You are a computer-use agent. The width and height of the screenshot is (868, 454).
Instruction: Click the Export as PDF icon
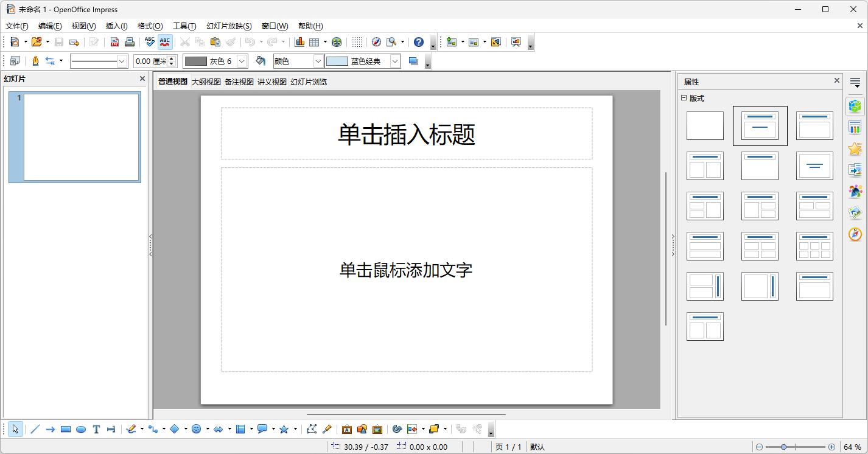coord(114,42)
